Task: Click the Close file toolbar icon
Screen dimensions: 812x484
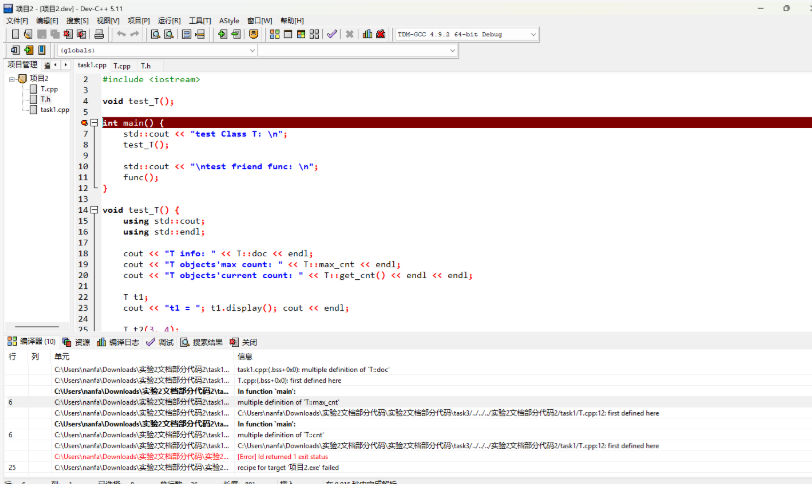Action: (68, 34)
